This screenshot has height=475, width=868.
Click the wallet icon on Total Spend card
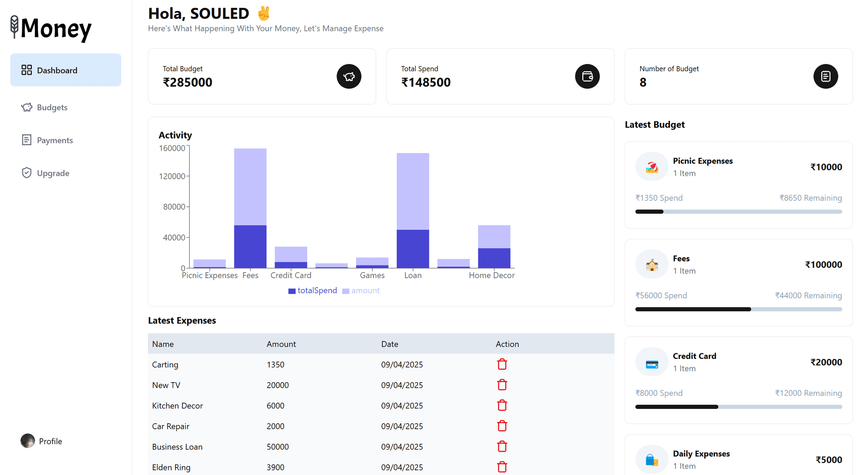click(587, 76)
